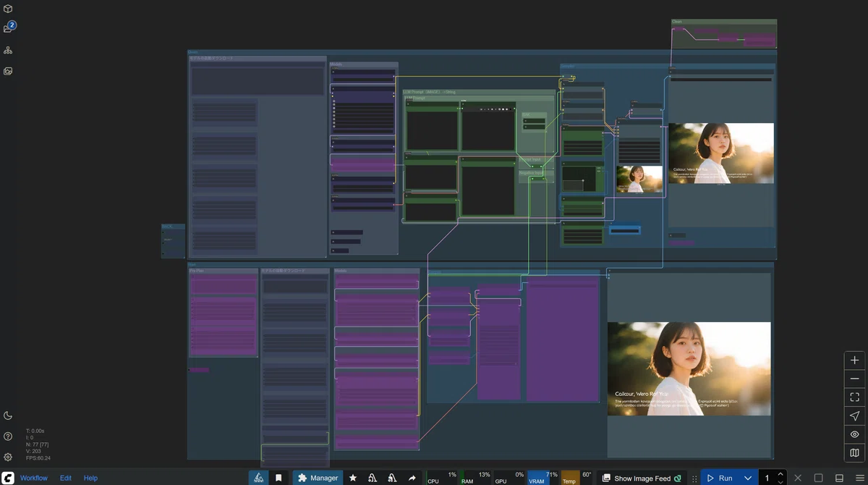
Task: Fit view with the frame icon
Action: 854,397
